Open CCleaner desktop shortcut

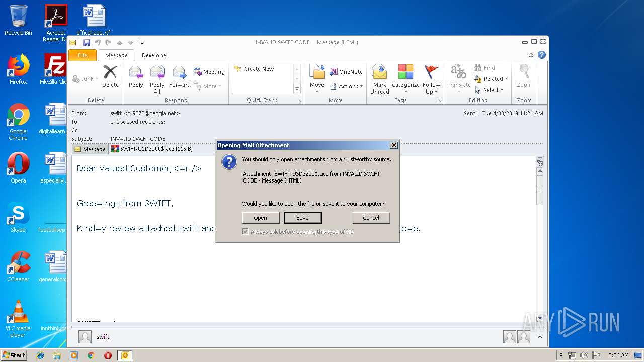pyautogui.click(x=18, y=266)
